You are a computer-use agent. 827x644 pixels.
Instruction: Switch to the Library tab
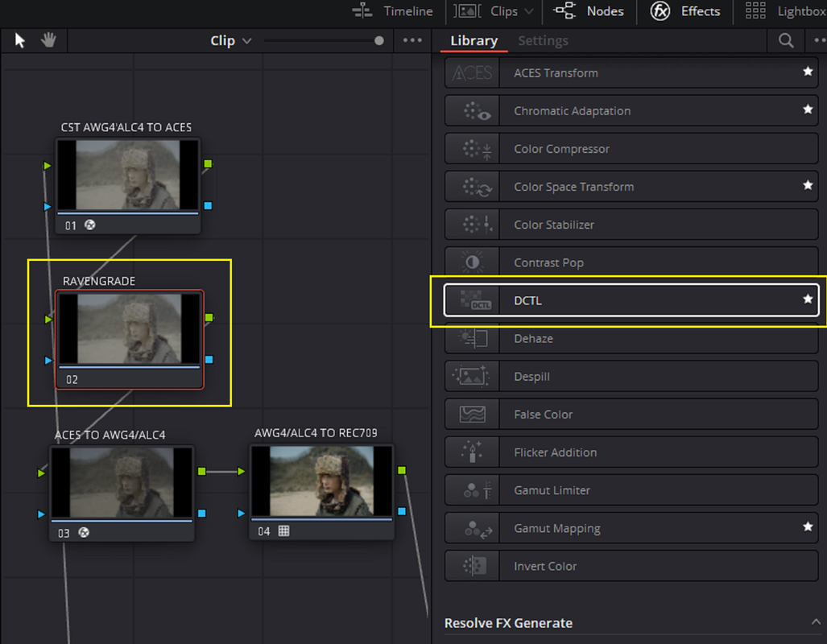point(473,40)
